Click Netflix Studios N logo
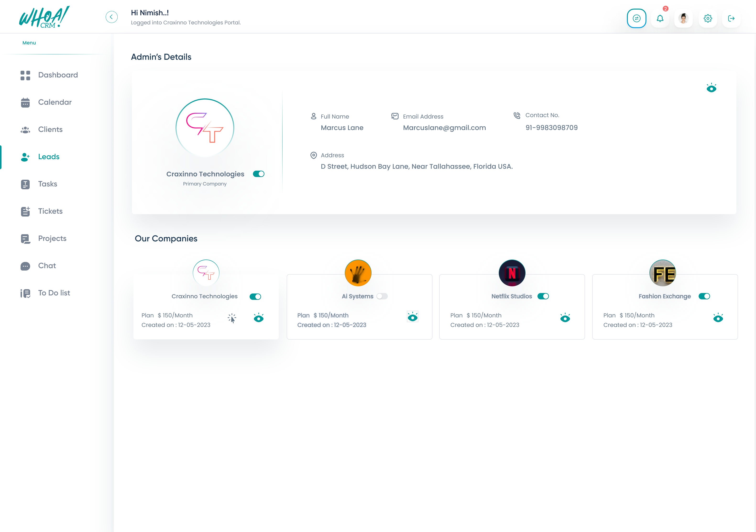Screen dimensions: 756x532 512,273
